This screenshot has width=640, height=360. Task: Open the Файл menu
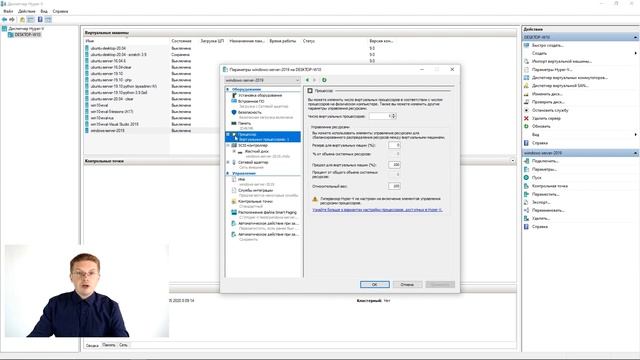click(8, 11)
